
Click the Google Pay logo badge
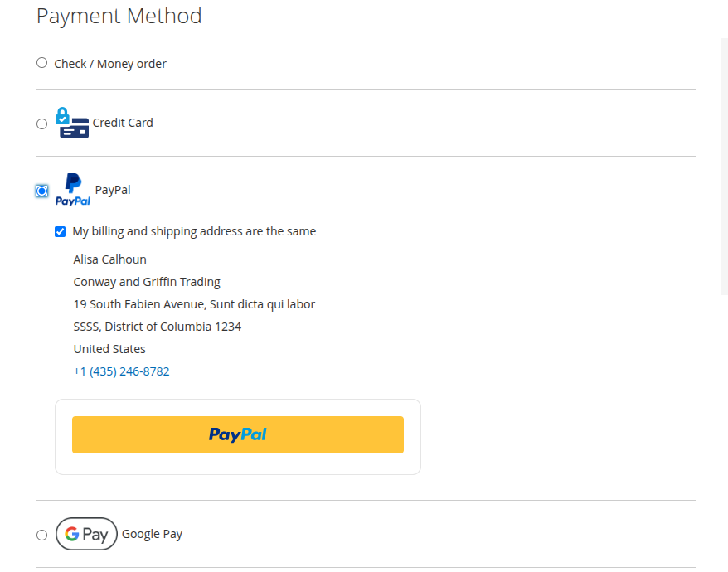86,534
